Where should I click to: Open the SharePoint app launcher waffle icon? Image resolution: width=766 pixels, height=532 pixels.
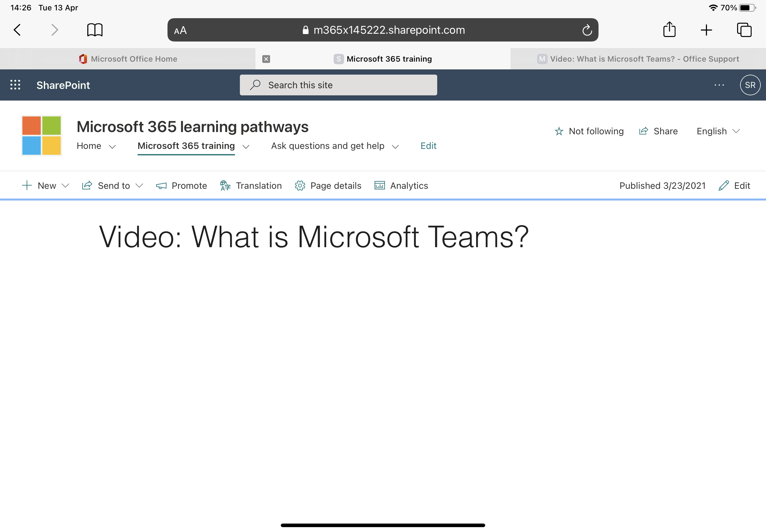click(x=15, y=85)
